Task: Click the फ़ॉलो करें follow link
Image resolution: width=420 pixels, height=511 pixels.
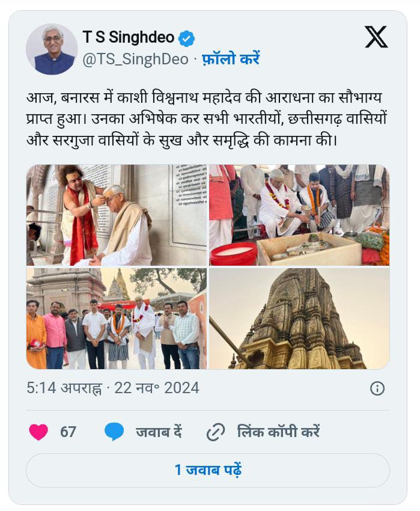Action: pos(231,59)
